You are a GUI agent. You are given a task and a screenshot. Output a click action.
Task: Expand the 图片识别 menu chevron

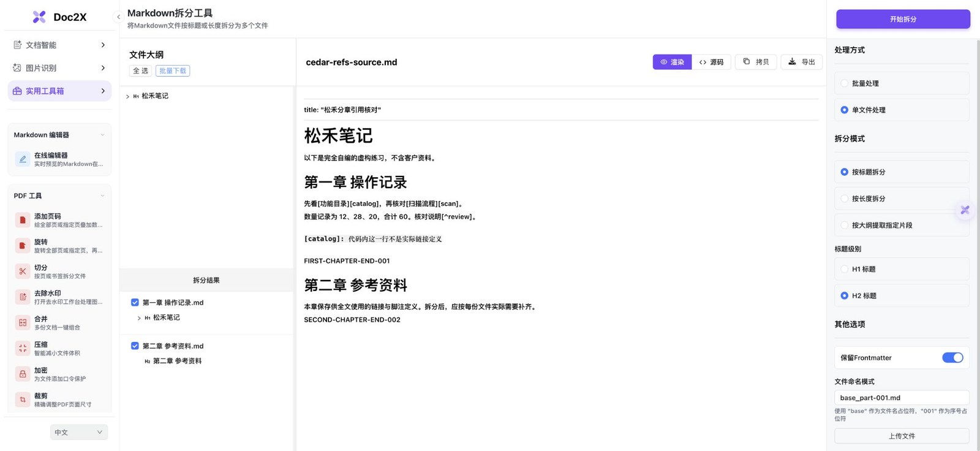103,68
